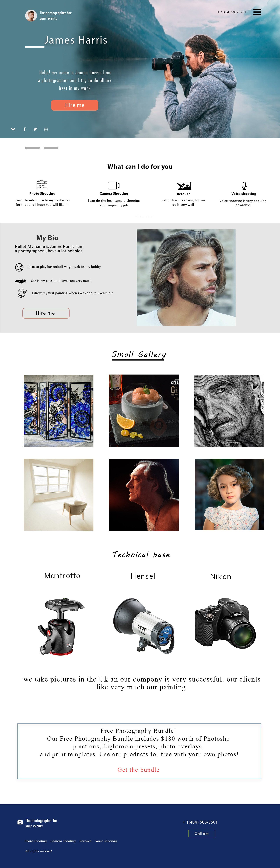The width and height of the screenshot is (280, 868).
Task: Click the orange Hire me button
Action: click(x=75, y=105)
